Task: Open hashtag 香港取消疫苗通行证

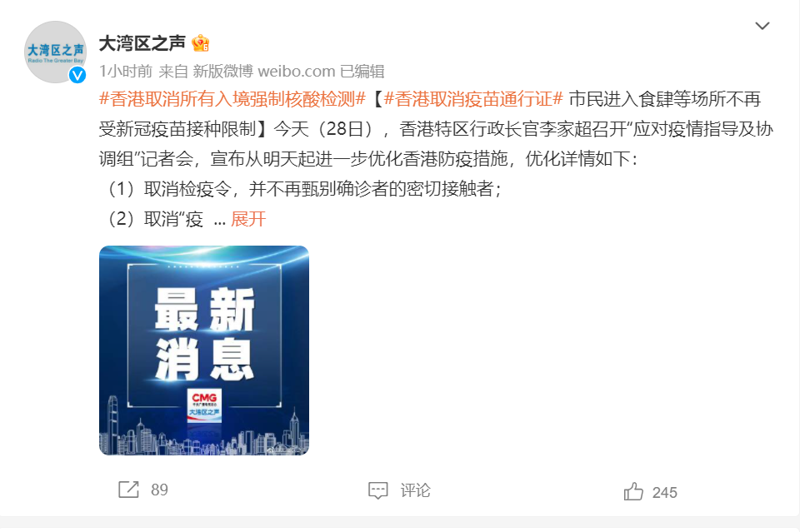Action: pyautogui.click(x=473, y=99)
